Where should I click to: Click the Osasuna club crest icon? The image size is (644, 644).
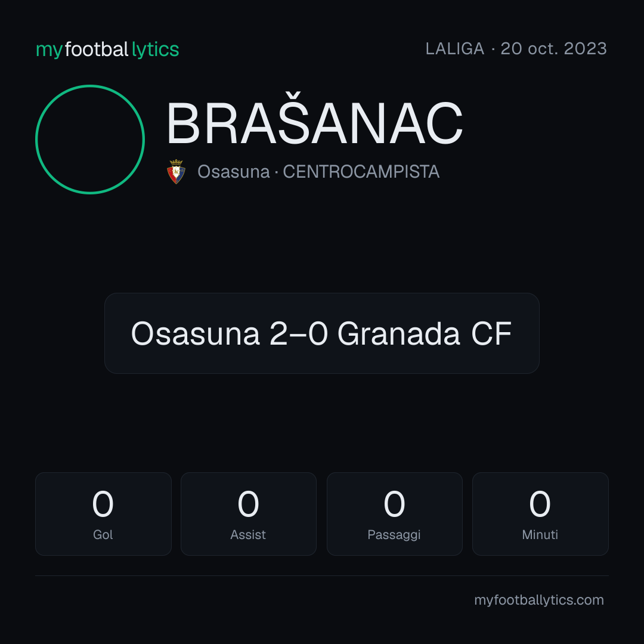176,172
